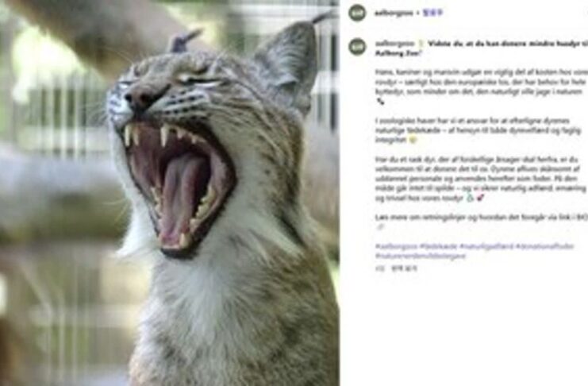
Task: Open the hashtag on the second hashtag line
Action: click(421, 256)
